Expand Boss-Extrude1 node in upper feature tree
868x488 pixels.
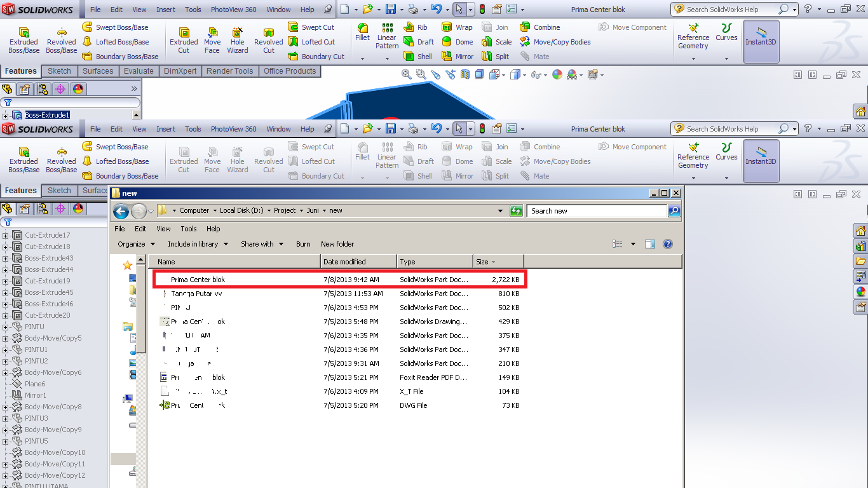(6, 116)
